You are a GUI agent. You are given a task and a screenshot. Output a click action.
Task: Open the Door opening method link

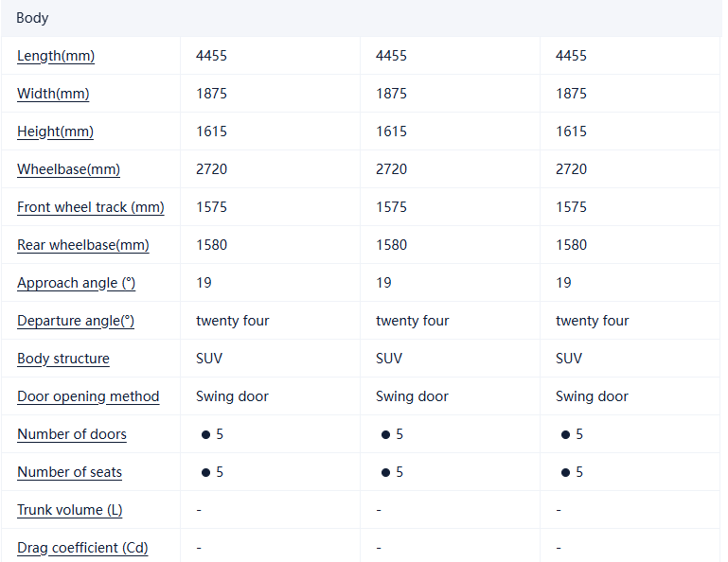click(88, 396)
